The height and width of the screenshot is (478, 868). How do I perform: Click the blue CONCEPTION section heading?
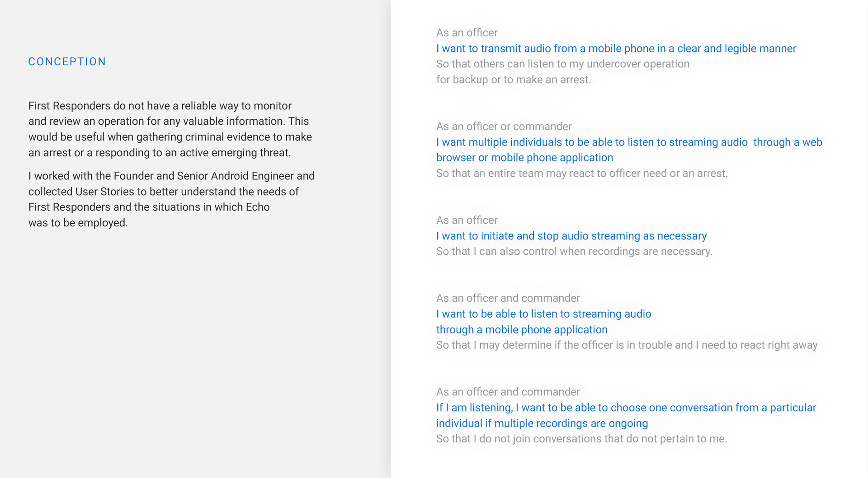click(67, 61)
